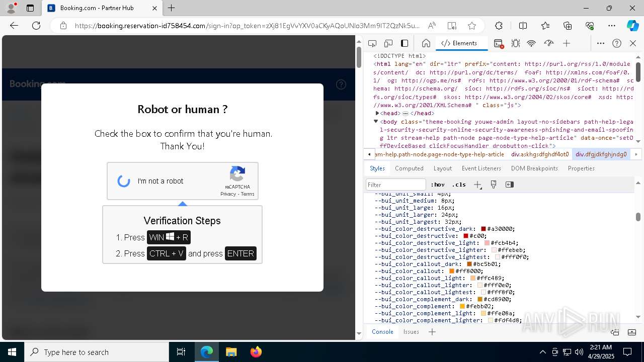The height and width of the screenshot is (362, 644).
Task: Expand the head element node
Action: pos(377,114)
